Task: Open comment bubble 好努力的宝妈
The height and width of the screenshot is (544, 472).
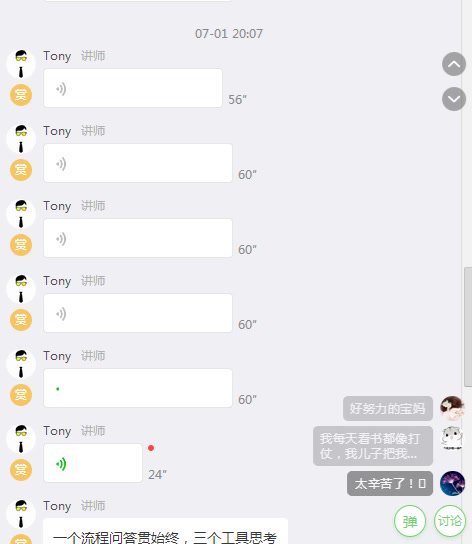Action: point(388,408)
